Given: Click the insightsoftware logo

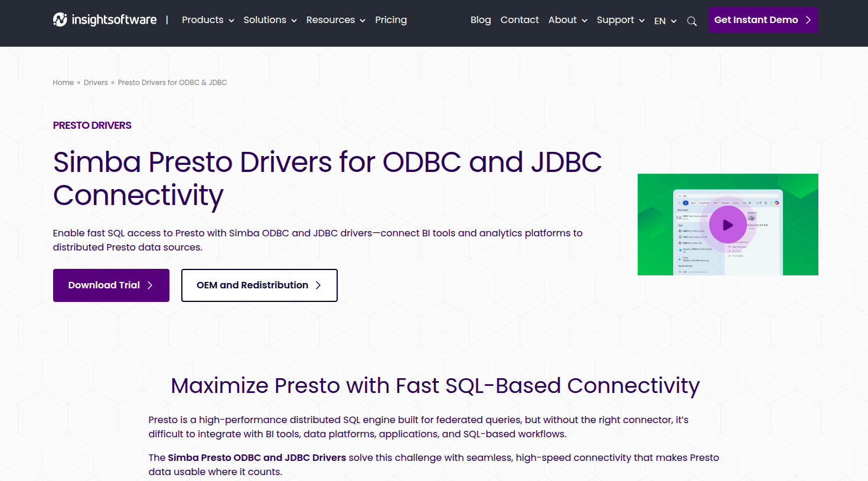Looking at the screenshot, I should [105, 20].
